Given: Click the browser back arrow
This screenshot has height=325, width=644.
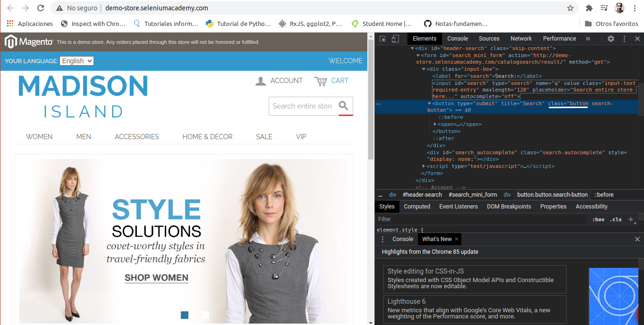Looking at the screenshot, I should pos(10,8).
